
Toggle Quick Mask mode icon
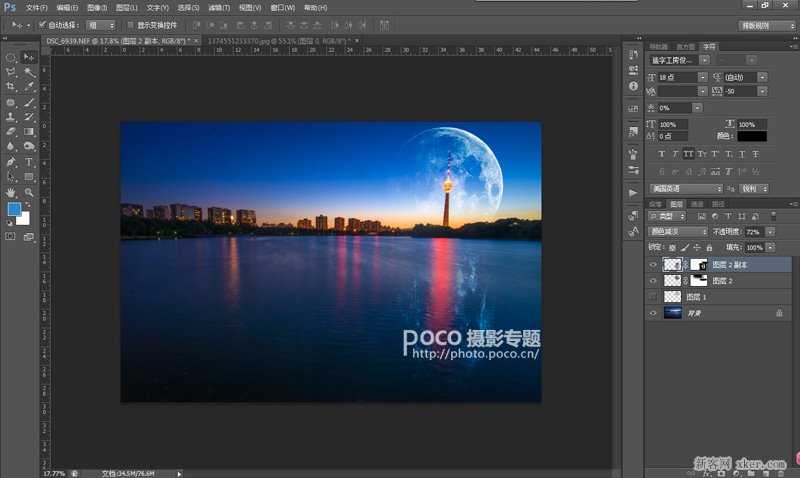click(10, 237)
